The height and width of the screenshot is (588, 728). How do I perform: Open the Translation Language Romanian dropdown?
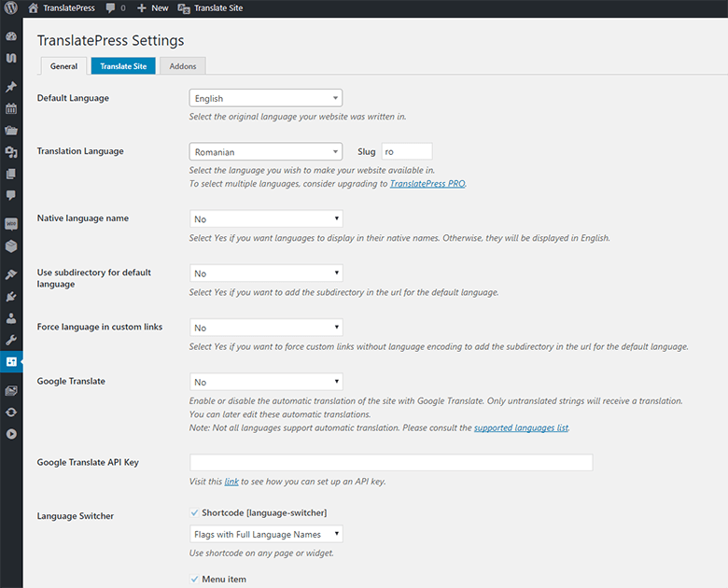tap(266, 151)
